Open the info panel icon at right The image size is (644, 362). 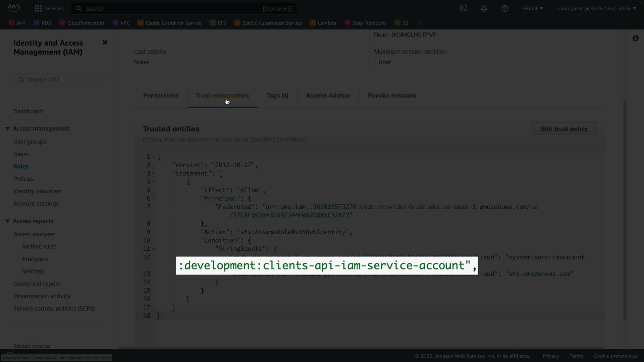[x=635, y=38]
